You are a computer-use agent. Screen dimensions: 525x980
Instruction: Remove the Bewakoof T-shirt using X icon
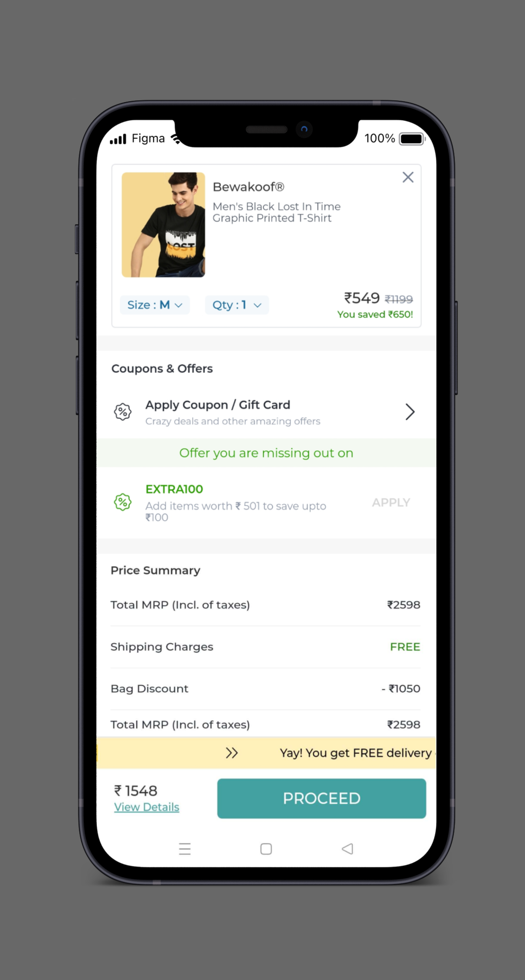point(408,177)
